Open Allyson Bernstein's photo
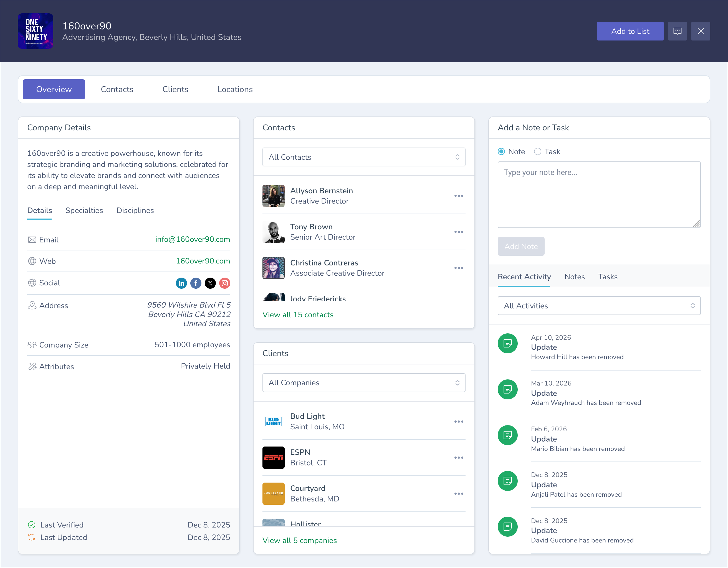 273,196
